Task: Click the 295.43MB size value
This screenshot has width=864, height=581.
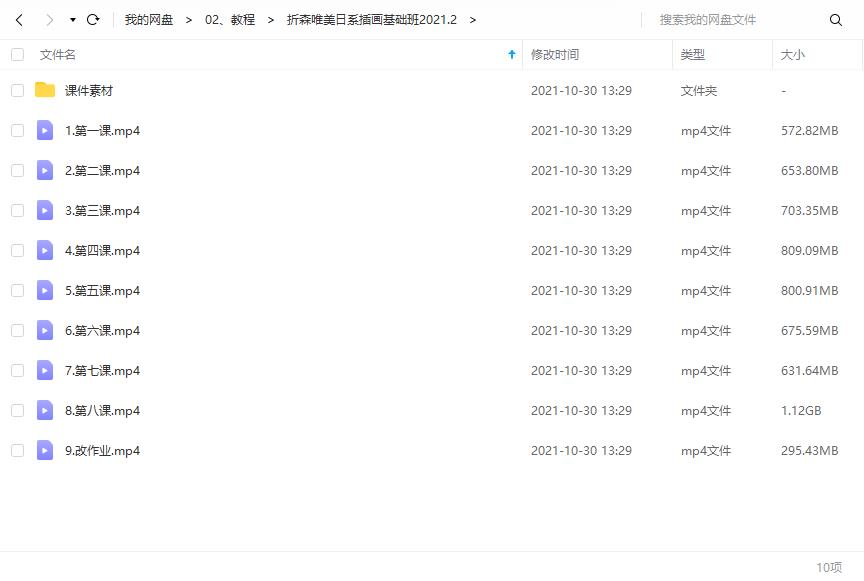Action: pyautogui.click(x=809, y=450)
